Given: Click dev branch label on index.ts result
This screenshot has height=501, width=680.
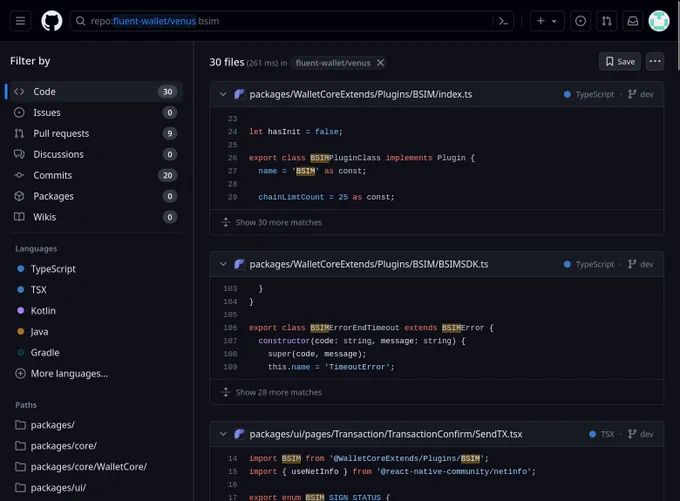Looking at the screenshot, I should (x=641, y=94).
